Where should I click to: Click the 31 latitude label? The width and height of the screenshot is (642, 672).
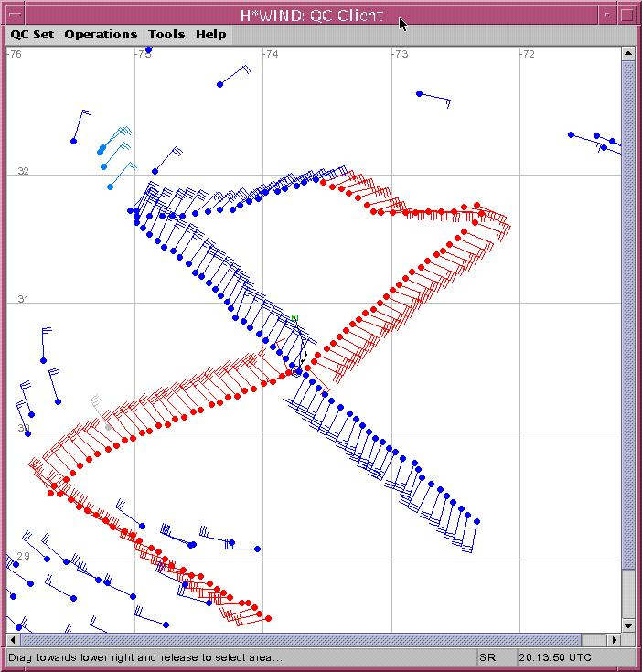pos(24,300)
